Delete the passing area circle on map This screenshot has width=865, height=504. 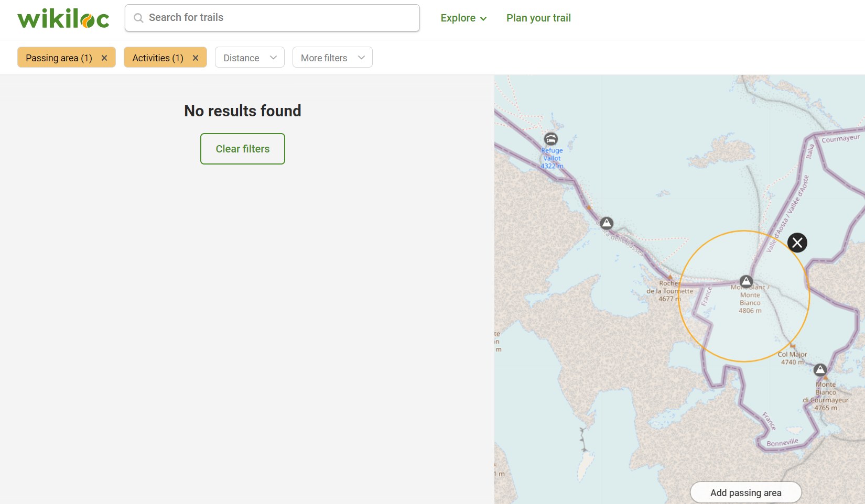pos(797,243)
